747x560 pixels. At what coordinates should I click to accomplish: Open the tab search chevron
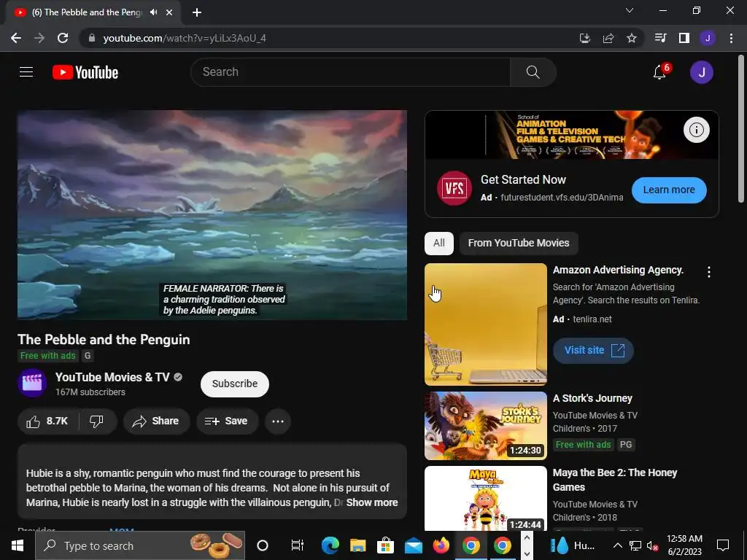630,10
